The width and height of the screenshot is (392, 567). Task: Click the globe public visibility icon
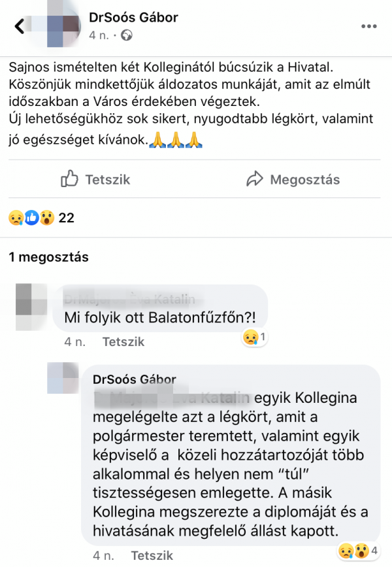(127, 35)
